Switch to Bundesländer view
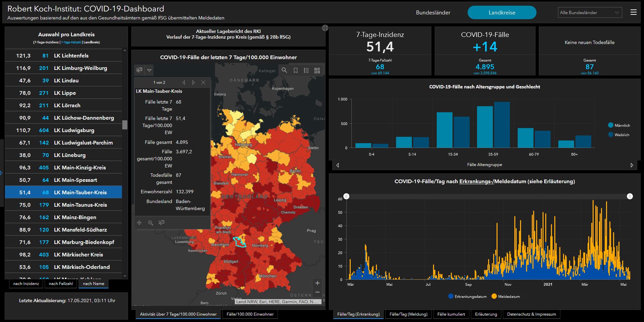This screenshot has width=644, height=322. [x=433, y=13]
